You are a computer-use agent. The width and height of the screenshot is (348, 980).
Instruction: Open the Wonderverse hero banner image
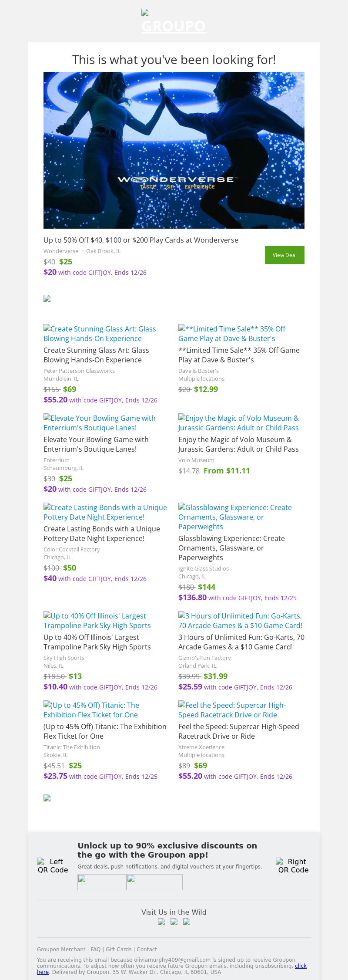click(174, 150)
